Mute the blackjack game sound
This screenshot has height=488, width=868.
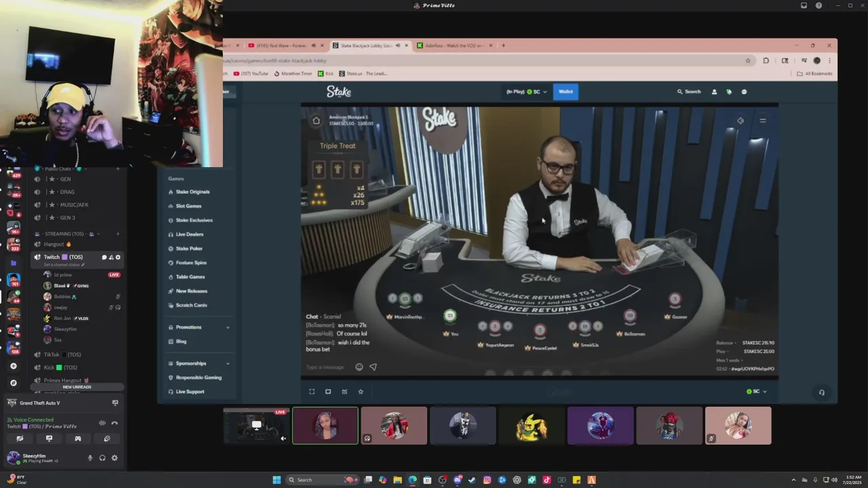tap(741, 121)
